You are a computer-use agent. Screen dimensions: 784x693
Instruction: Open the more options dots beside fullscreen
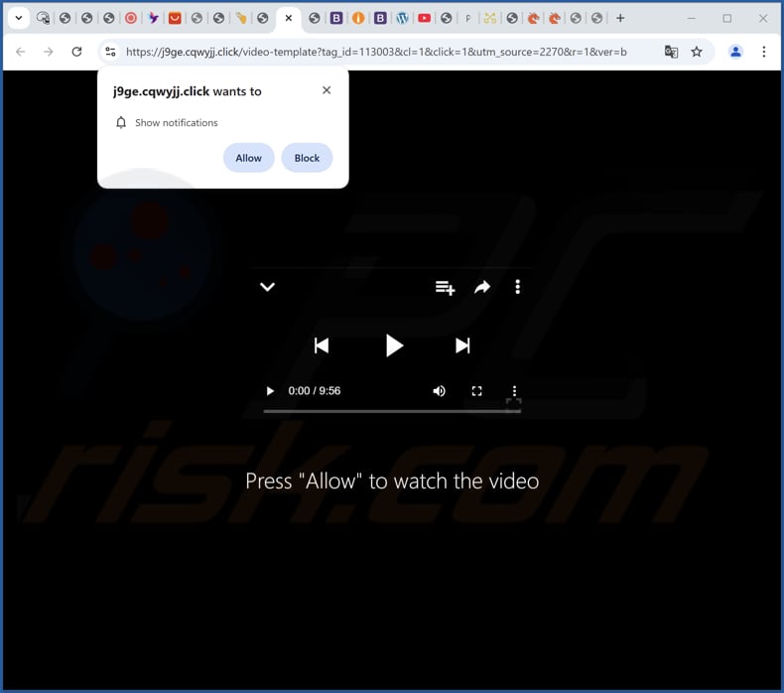point(514,391)
